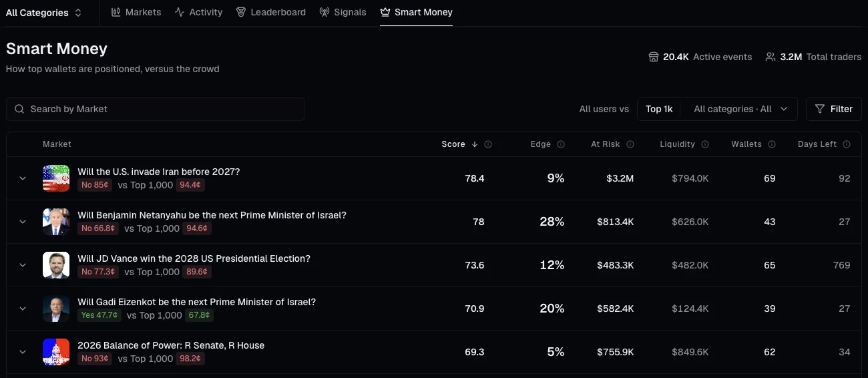Screen dimensions: 868x378
Task: Click the At Risk column header
Action: coord(606,144)
